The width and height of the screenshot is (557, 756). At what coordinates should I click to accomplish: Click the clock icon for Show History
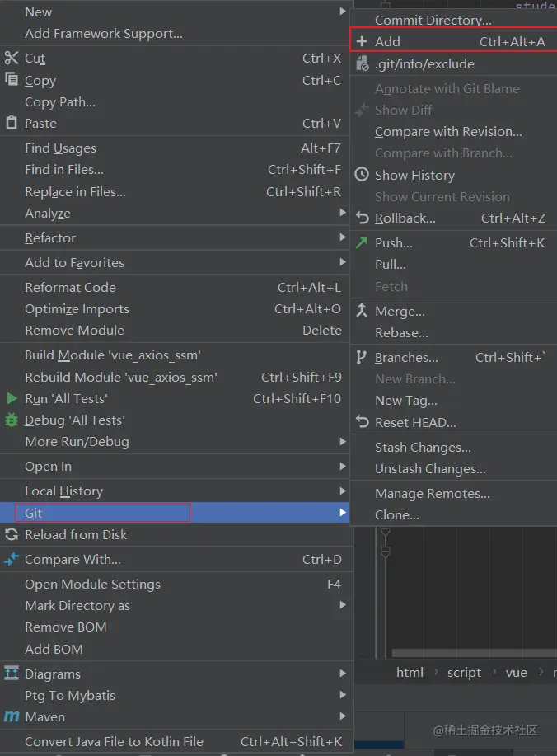click(362, 175)
